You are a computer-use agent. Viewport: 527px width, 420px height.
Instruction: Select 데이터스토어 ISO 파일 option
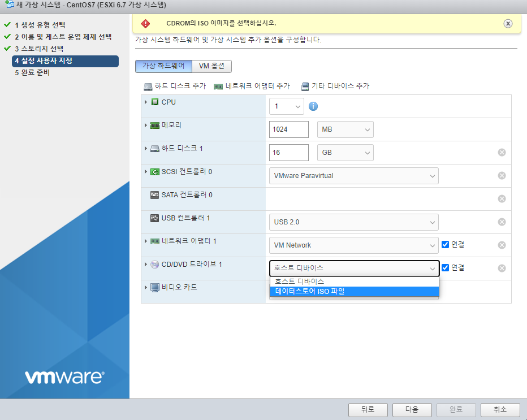[x=354, y=291]
